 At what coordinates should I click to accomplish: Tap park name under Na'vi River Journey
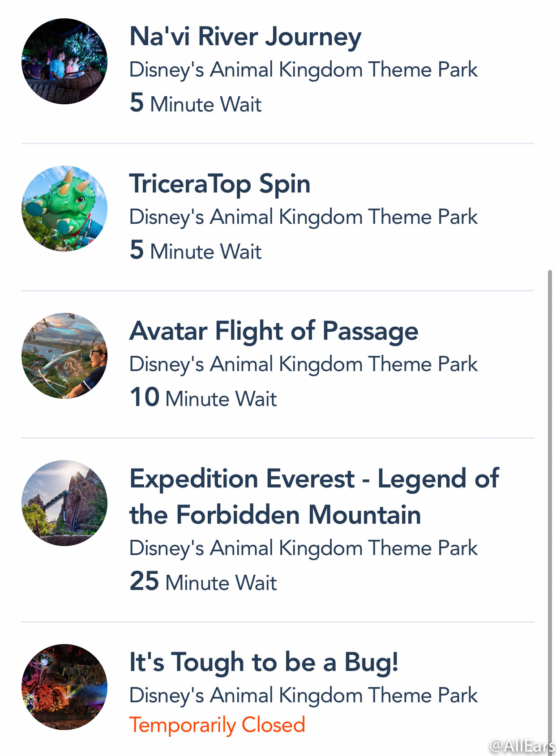(x=304, y=70)
